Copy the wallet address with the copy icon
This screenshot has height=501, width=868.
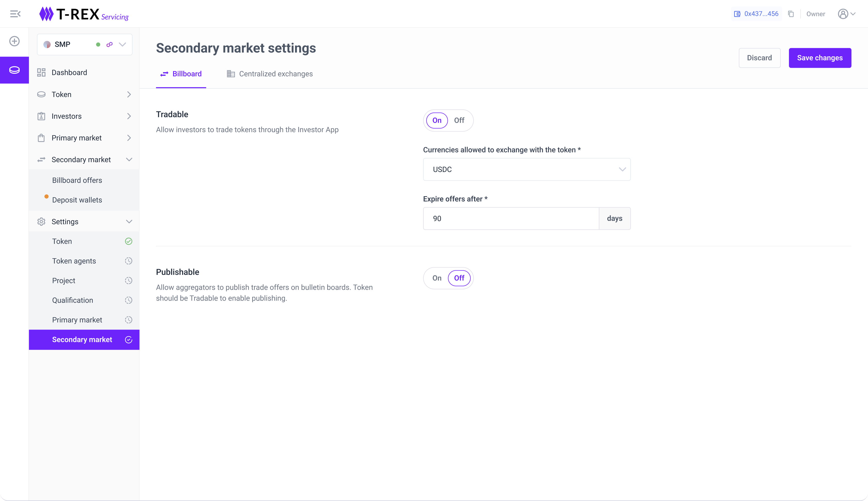click(x=791, y=14)
